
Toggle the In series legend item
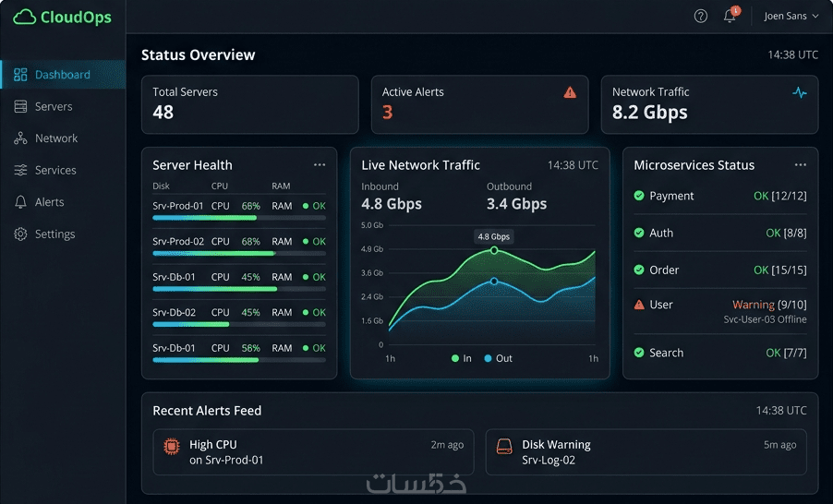pos(461,358)
